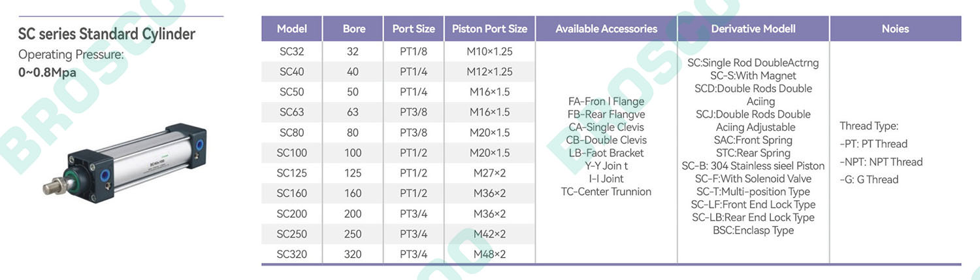
Task: Click the CB-Double Clevis accessory text
Action: (606, 140)
